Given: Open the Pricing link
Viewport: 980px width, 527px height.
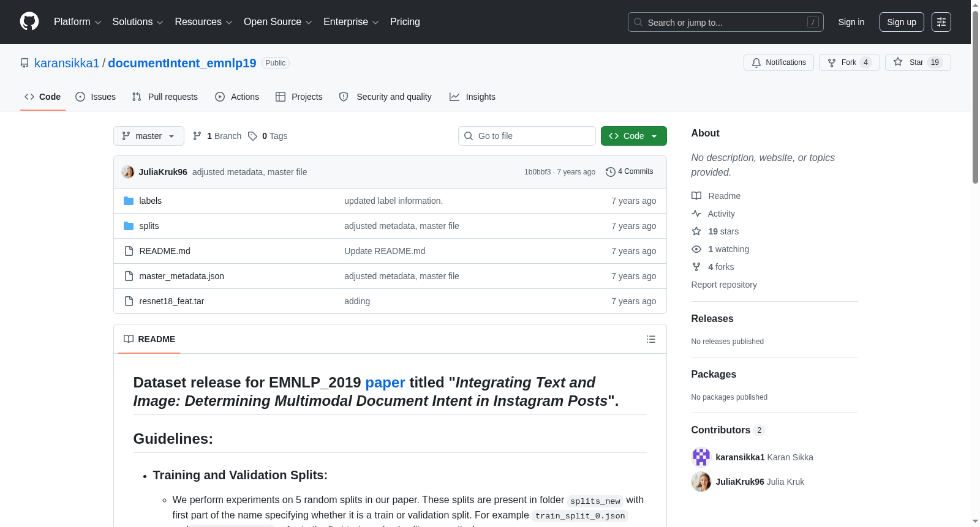Looking at the screenshot, I should [x=405, y=22].
